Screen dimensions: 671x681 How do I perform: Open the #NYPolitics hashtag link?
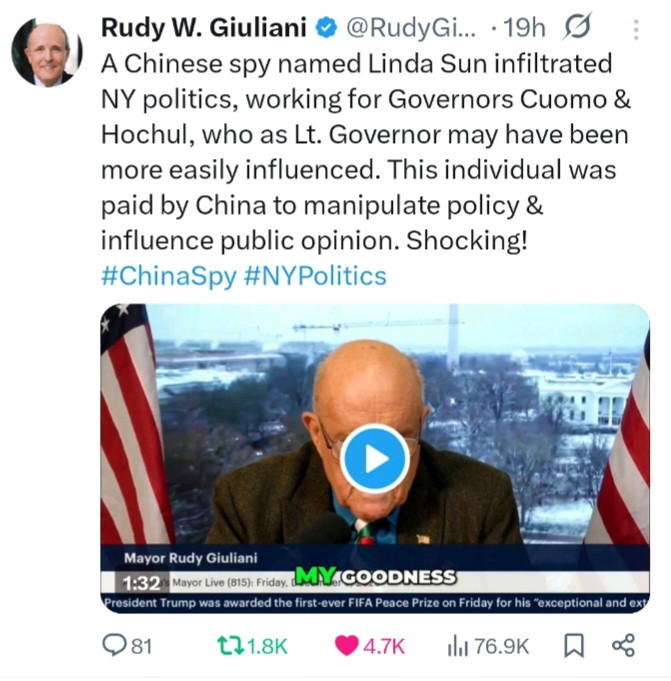[x=315, y=276]
